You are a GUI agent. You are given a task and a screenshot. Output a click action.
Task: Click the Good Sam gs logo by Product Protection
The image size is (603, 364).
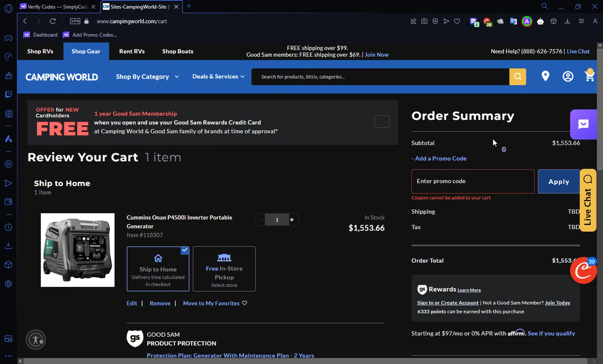[135, 338]
